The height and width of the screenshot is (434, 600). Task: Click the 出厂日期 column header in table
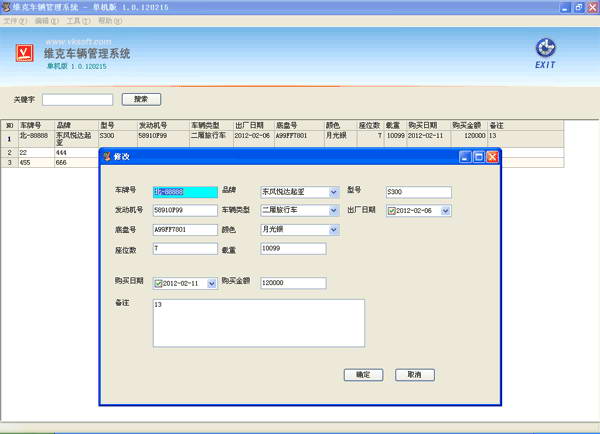click(254, 125)
